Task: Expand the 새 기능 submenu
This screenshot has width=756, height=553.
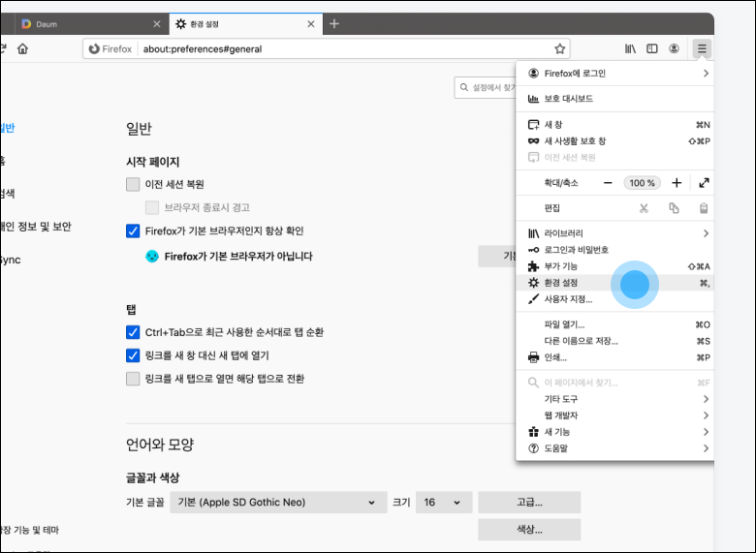Action: point(614,432)
